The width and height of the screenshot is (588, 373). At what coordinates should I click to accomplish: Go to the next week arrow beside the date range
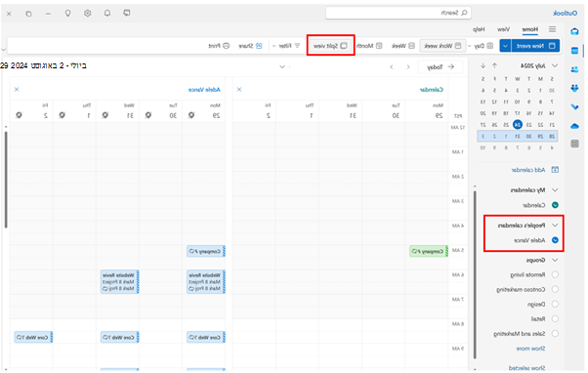click(x=392, y=66)
